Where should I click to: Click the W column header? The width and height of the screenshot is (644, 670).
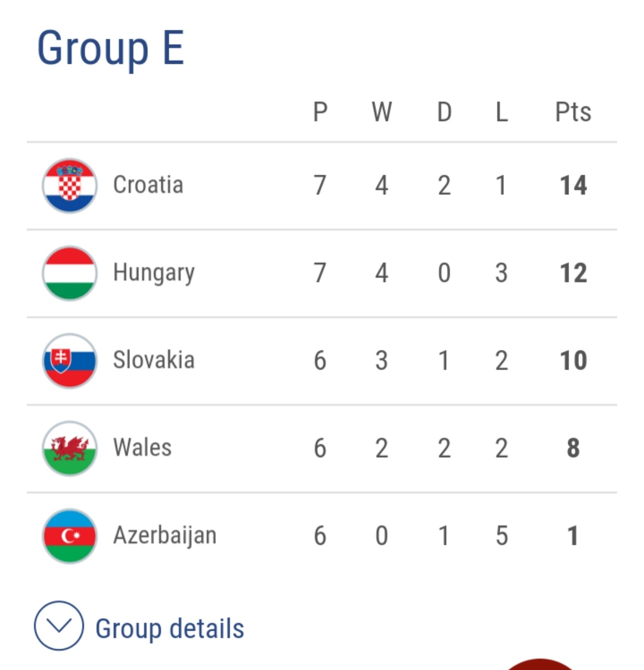pyautogui.click(x=382, y=111)
